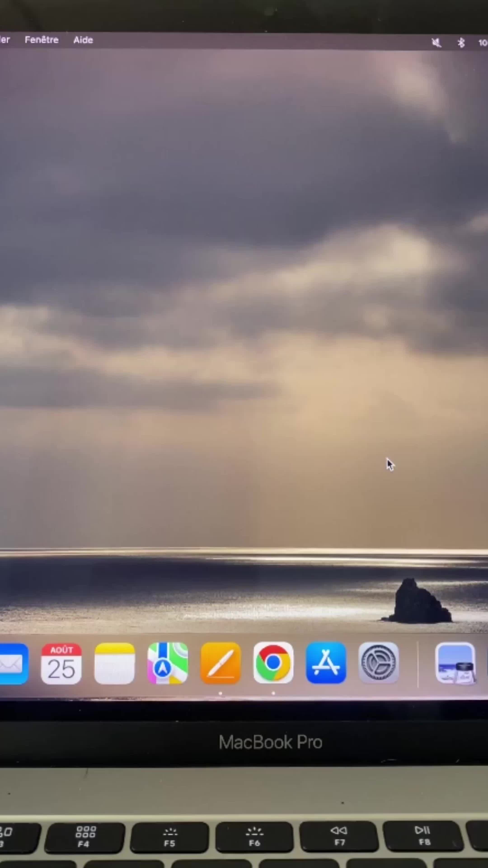488x868 pixels.
Task: Open System Preferences from the Dock
Action: tap(379, 663)
